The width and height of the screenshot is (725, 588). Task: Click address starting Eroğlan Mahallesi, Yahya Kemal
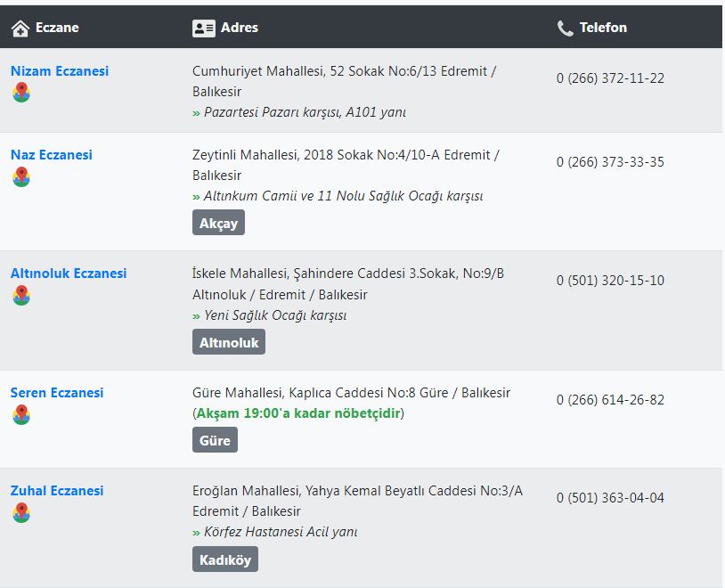click(x=357, y=501)
